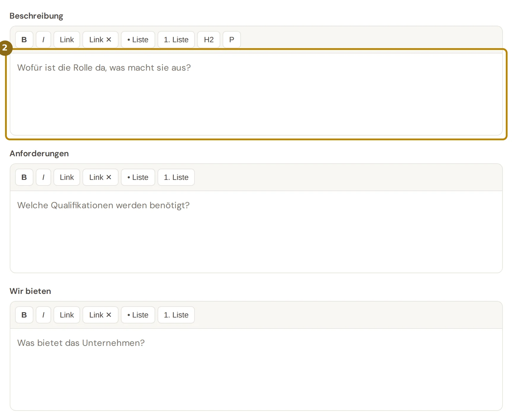The height and width of the screenshot is (420, 512).
Task: Add numbered list in Anforderungen editor
Action: tap(176, 177)
